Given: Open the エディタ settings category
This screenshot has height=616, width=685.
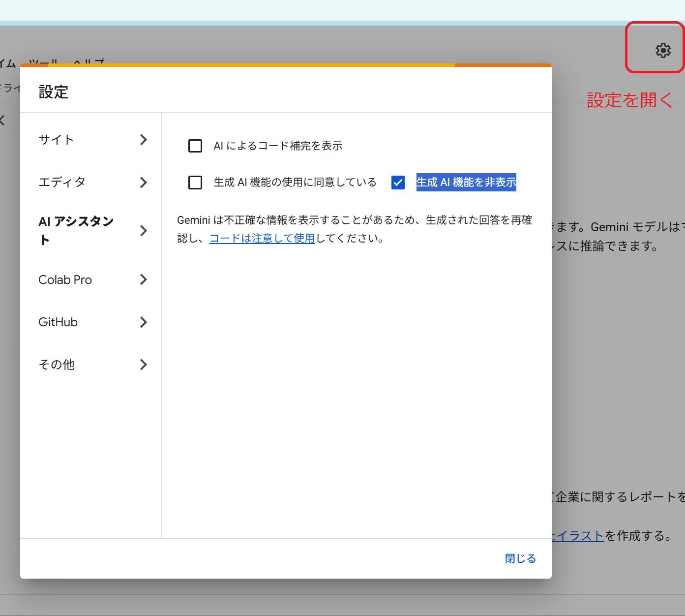Looking at the screenshot, I should (x=91, y=182).
